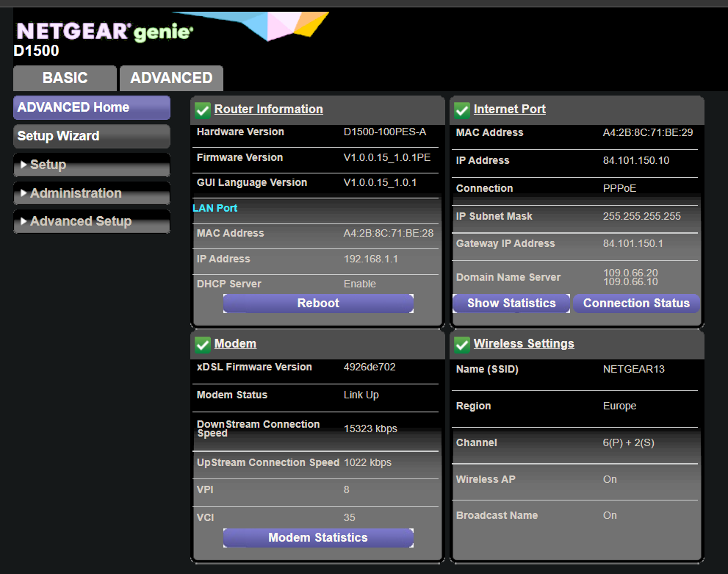Click the Reboot button
728x574 pixels.
[x=319, y=304]
